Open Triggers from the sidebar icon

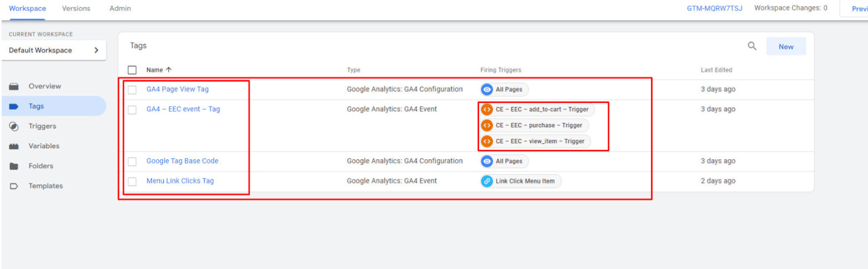pyautogui.click(x=14, y=126)
